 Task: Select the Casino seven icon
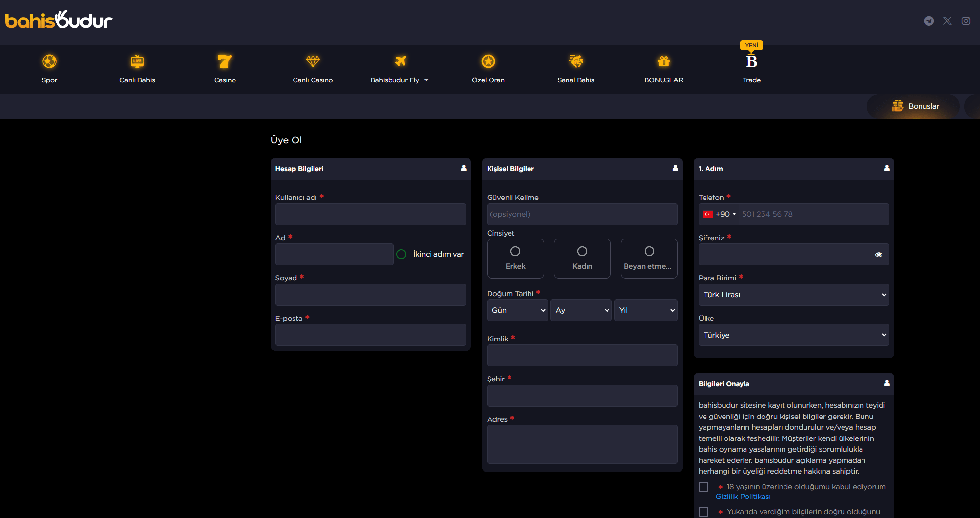[x=225, y=61]
